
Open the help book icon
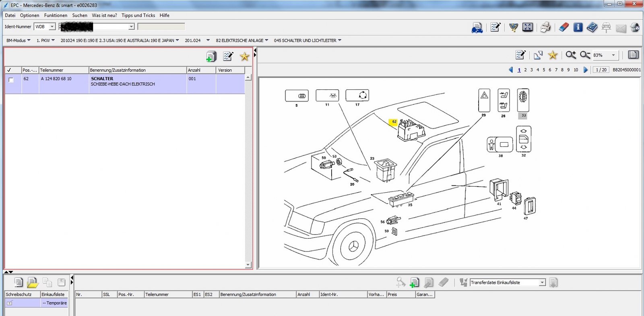tap(592, 27)
